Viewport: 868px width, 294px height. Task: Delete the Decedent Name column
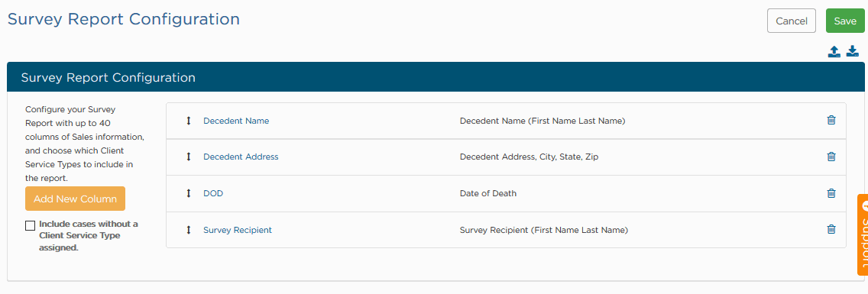[x=831, y=120]
